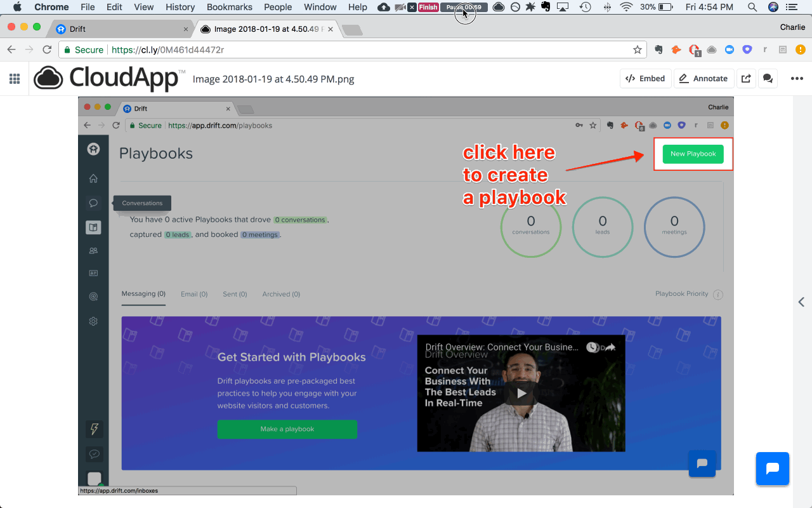Bookmark this page with star icon
The height and width of the screenshot is (508, 812).
coord(638,50)
